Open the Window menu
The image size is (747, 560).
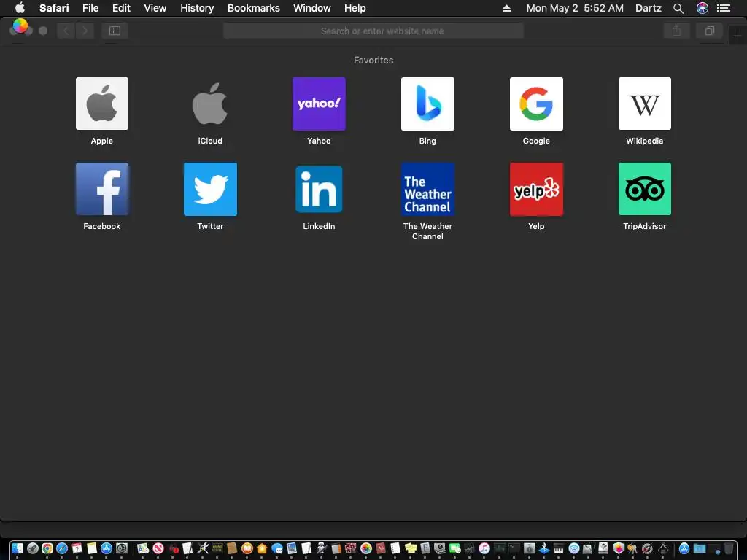tap(312, 8)
